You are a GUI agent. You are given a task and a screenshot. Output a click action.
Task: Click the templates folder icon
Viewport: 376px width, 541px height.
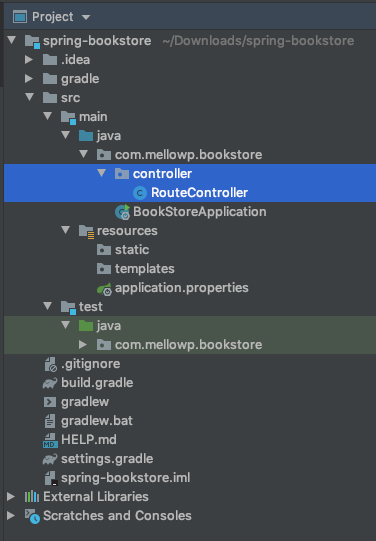(104, 268)
